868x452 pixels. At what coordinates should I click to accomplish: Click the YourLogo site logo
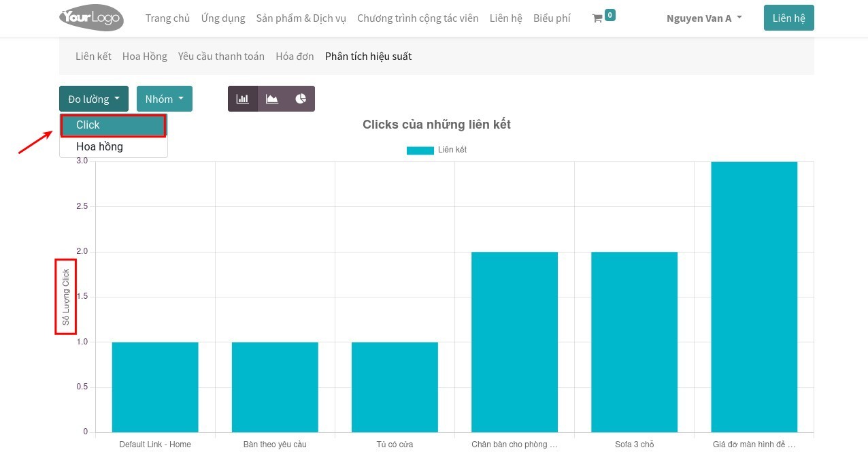click(91, 18)
